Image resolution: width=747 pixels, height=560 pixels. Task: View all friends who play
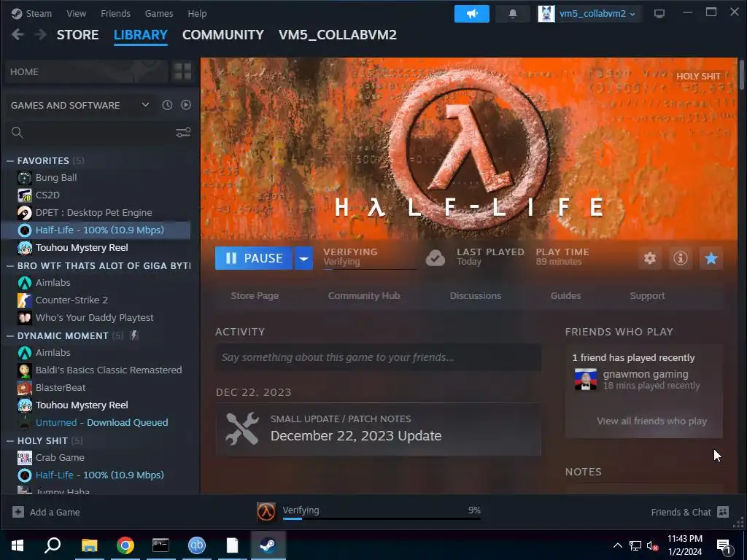pyautogui.click(x=651, y=421)
